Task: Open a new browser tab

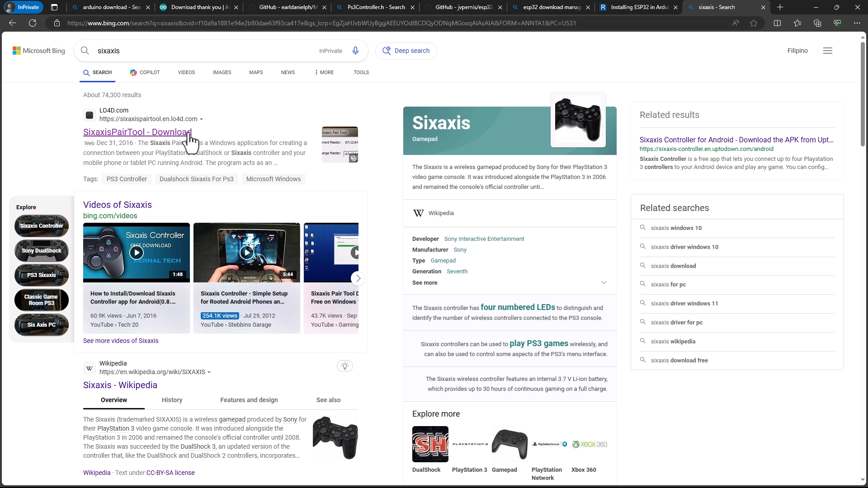Action: pos(780,7)
